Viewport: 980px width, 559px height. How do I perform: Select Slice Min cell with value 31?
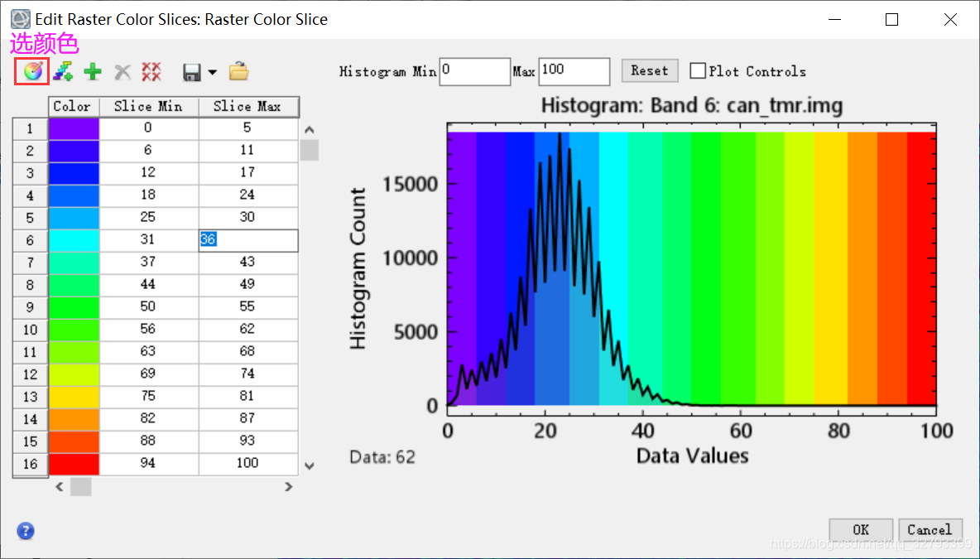[149, 240]
